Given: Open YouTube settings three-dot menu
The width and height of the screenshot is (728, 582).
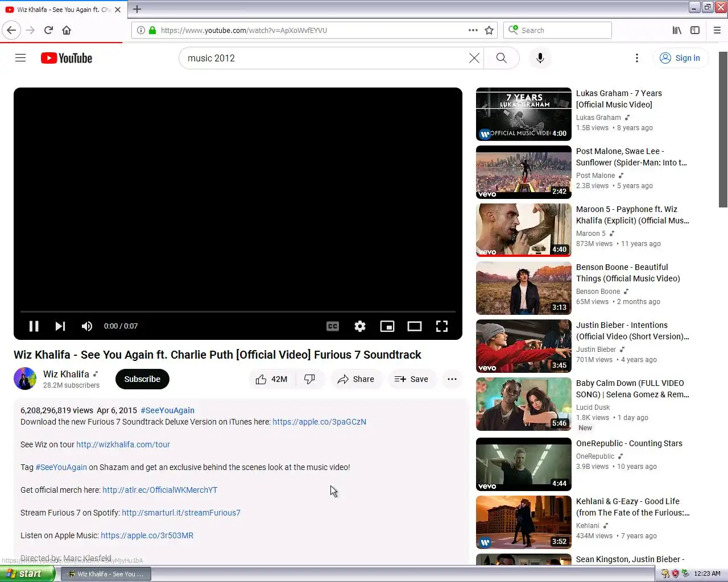Looking at the screenshot, I should coord(637,58).
